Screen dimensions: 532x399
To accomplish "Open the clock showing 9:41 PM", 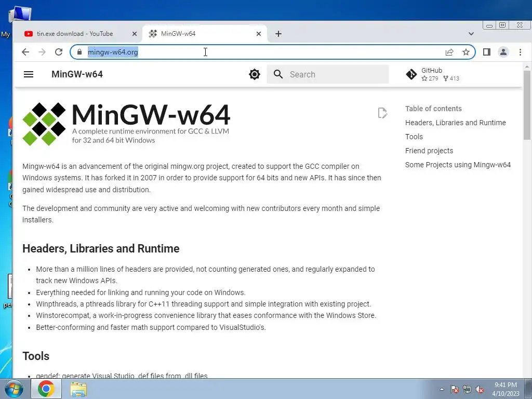I will pos(506,389).
